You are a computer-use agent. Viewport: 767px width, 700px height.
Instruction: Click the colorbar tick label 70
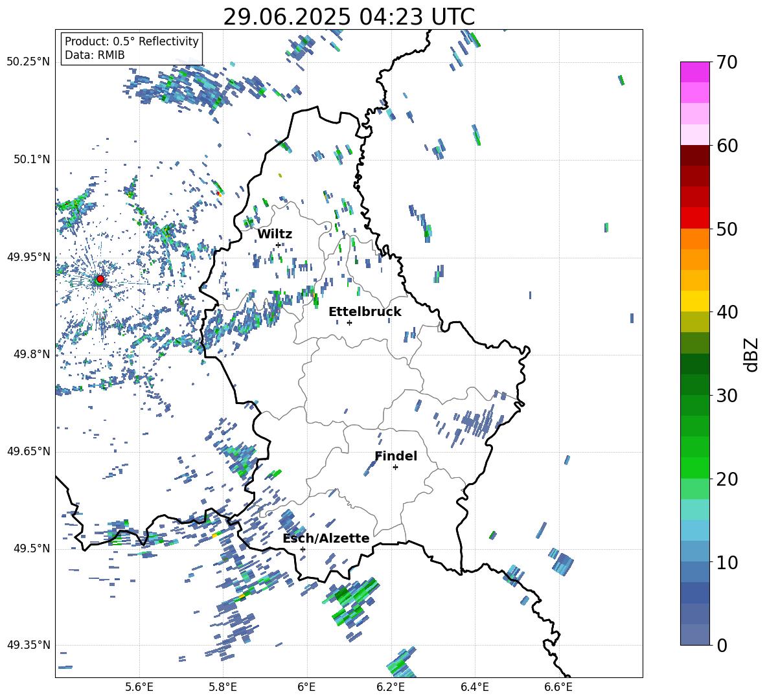tap(726, 63)
